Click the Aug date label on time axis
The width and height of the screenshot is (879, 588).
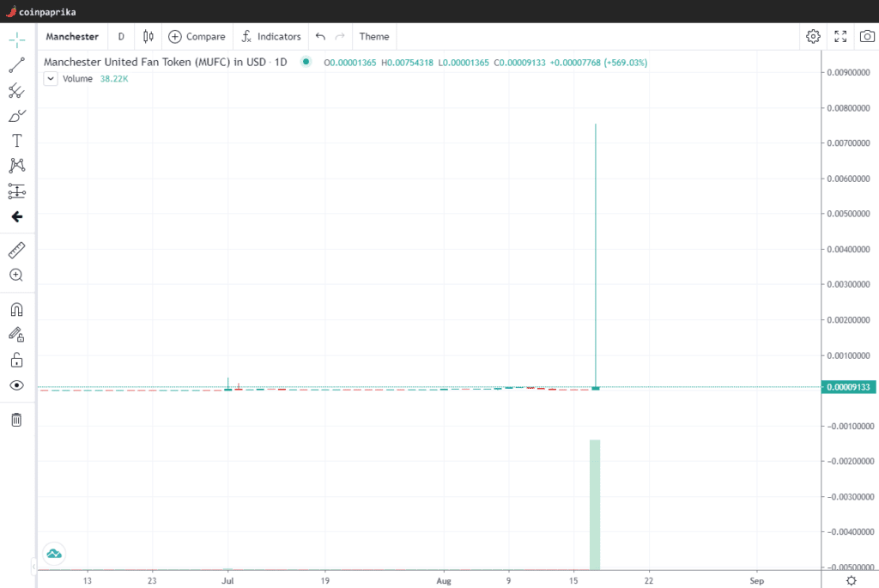(444, 581)
